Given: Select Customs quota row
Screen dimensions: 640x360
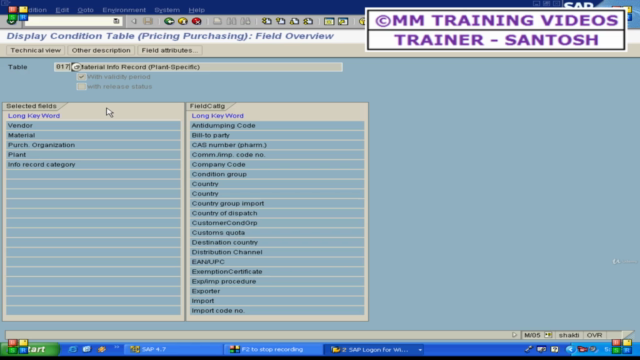Looking at the screenshot, I should coord(277,233).
